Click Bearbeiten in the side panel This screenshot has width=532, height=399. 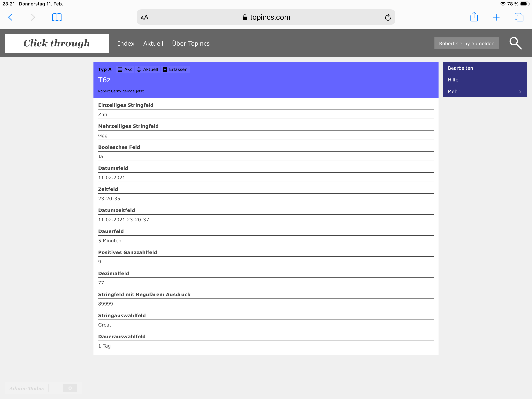coord(460,68)
